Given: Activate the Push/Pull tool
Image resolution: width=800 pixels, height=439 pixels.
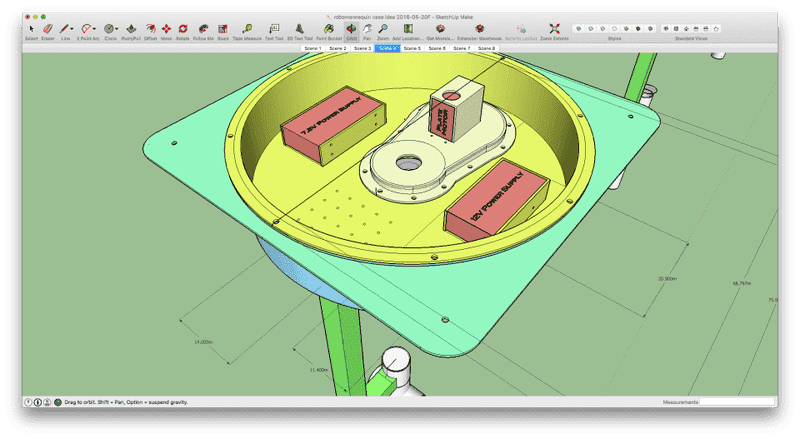Looking at the screenshot, I should [130, 29].
